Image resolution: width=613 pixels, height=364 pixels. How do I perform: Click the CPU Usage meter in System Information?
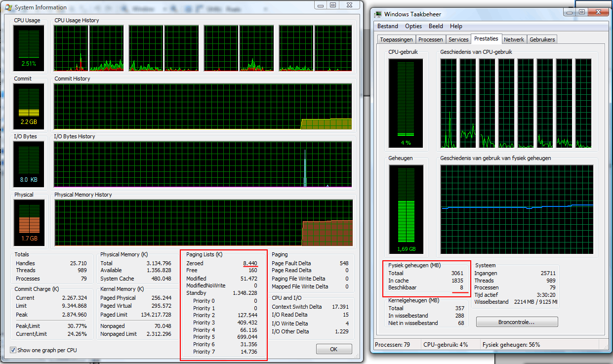pos(29,48)
